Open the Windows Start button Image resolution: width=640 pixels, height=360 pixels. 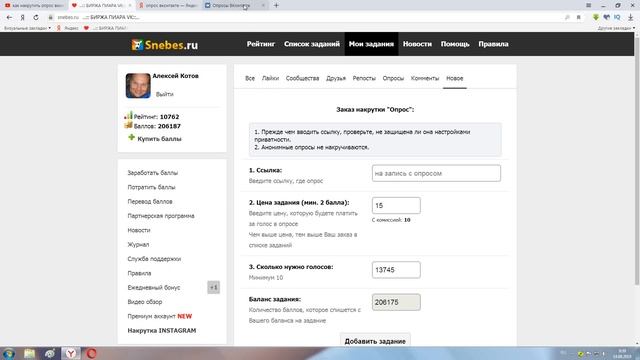click(x=9, y=353)
